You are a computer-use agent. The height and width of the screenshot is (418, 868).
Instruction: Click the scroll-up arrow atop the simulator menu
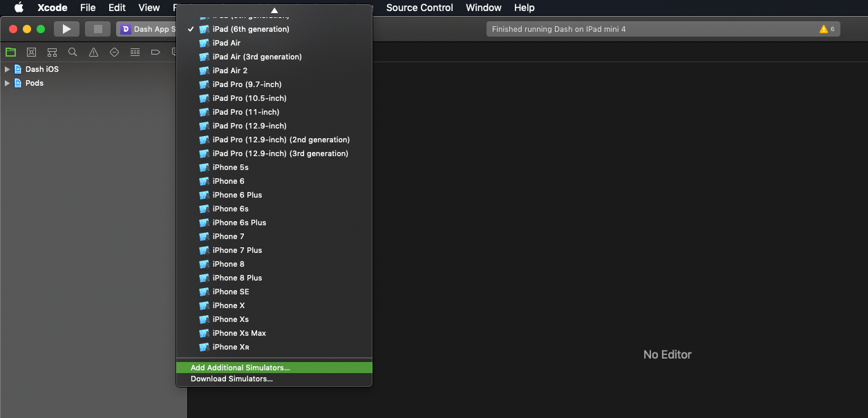(x=274, y=12)
